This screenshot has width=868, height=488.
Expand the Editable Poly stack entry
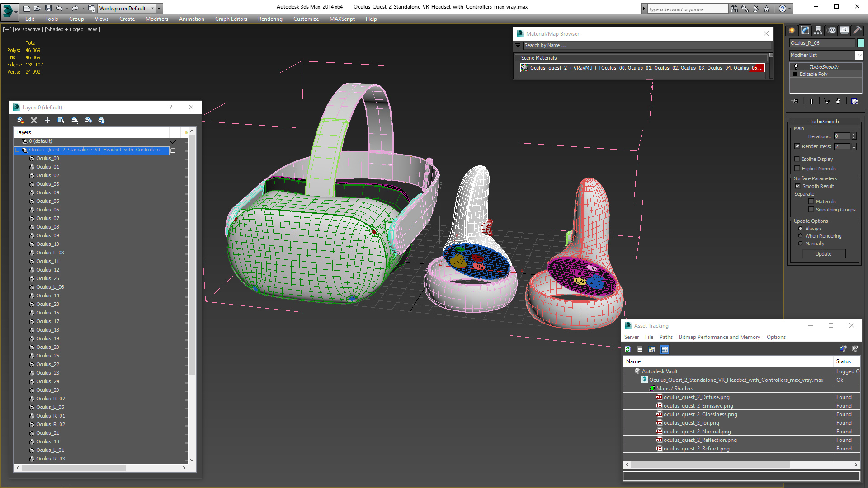(795, 74)
